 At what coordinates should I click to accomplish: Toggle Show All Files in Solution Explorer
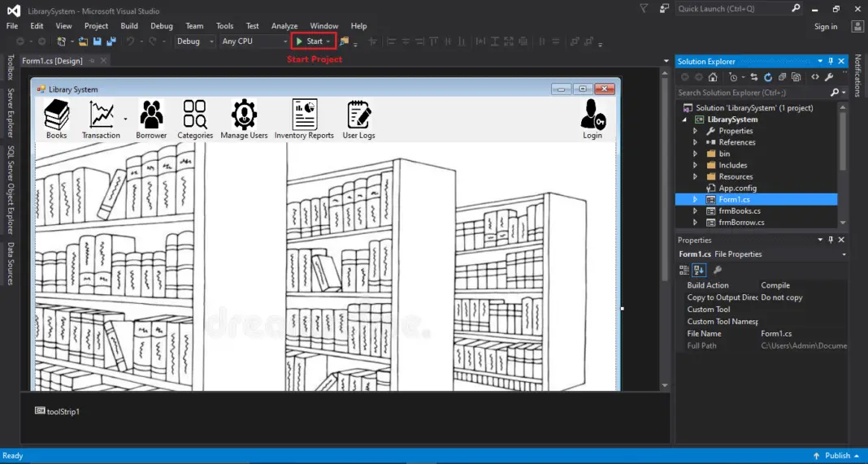point(796,77)
